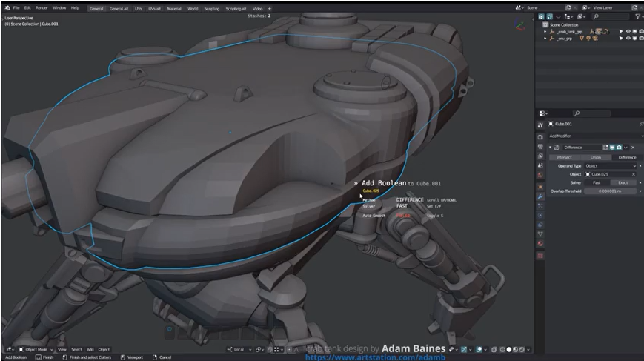The height and width of the screenshot is (361, 644).
Task: Add a new workspace tab
Action: point(270,9)
